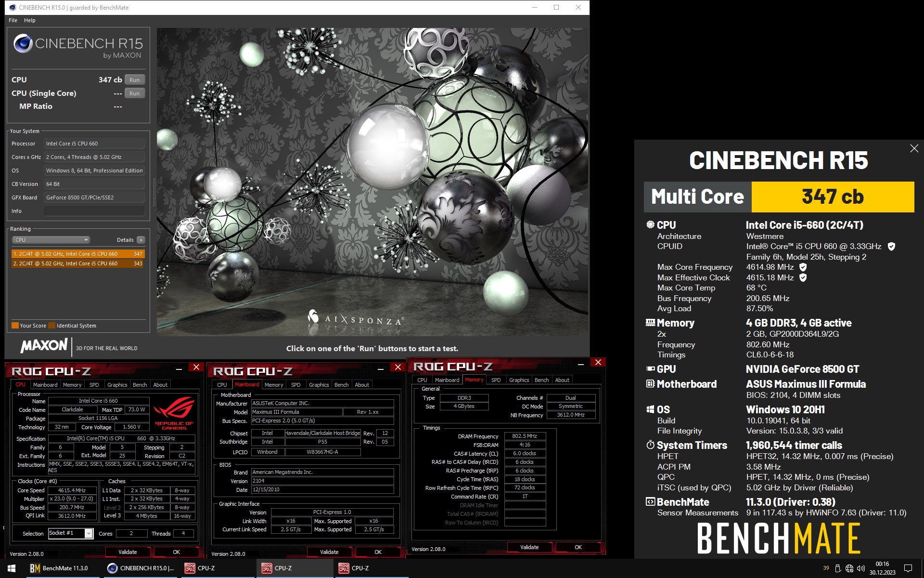Switch to first CPU-Z taskbar item
The image size is (924, 578).
point(218,568)
